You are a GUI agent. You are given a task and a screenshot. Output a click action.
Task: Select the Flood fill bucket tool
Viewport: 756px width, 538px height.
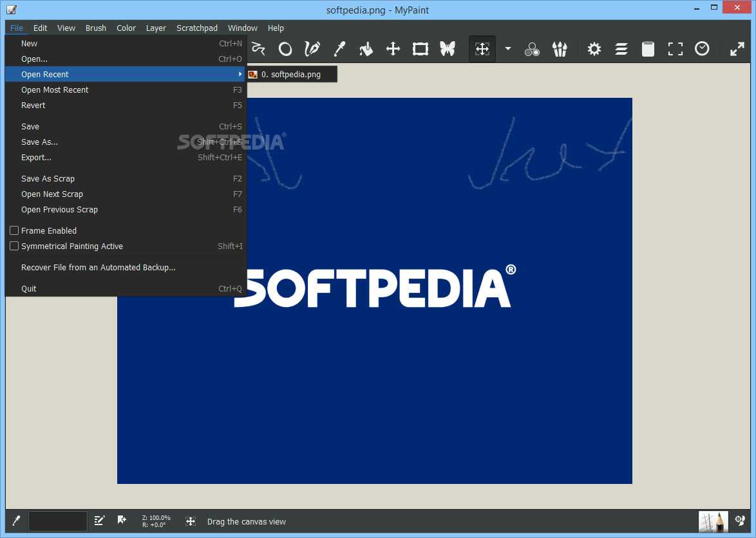[366, 49]
